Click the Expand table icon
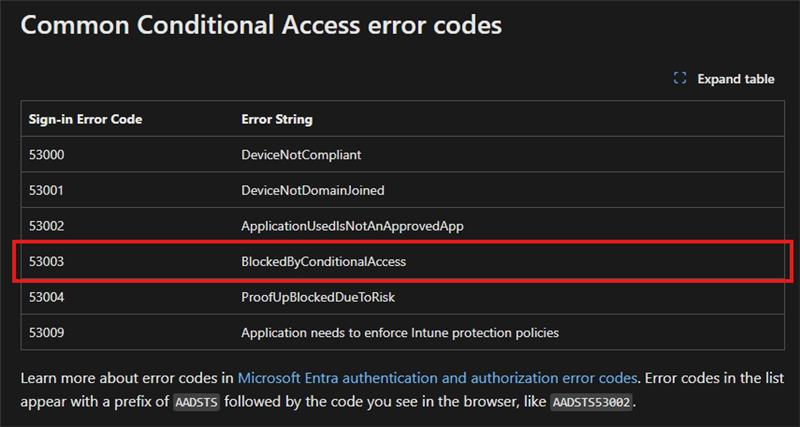Image resolution: width=800 pixels, height=427 pixels. click(680, 79)
